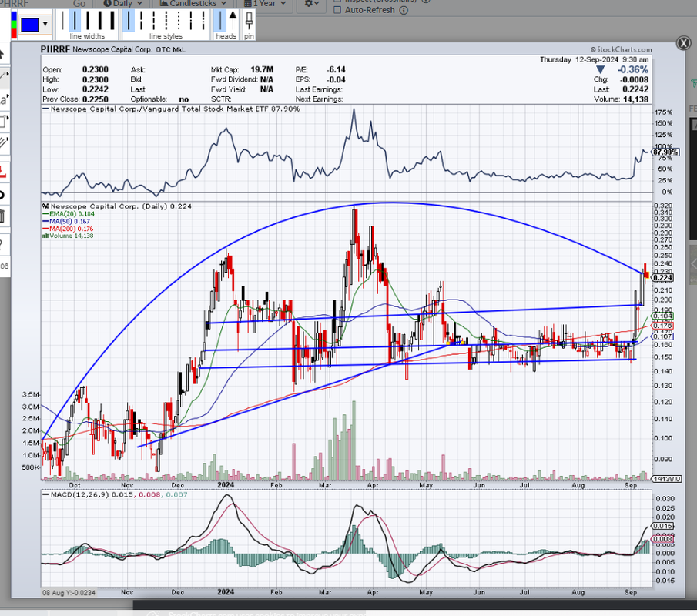Choose the solid line style
The height and width of the screenshot is (616, 697).
coord(129,21)
